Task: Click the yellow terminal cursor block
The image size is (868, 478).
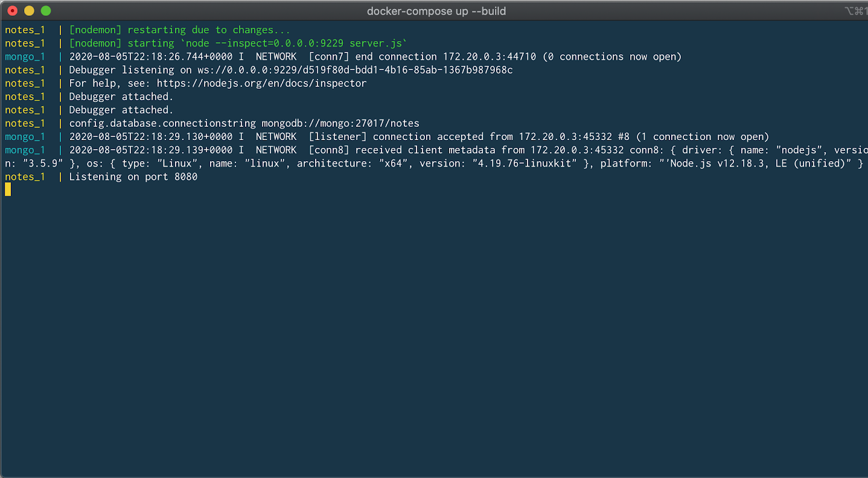Action: coord(8,190)
